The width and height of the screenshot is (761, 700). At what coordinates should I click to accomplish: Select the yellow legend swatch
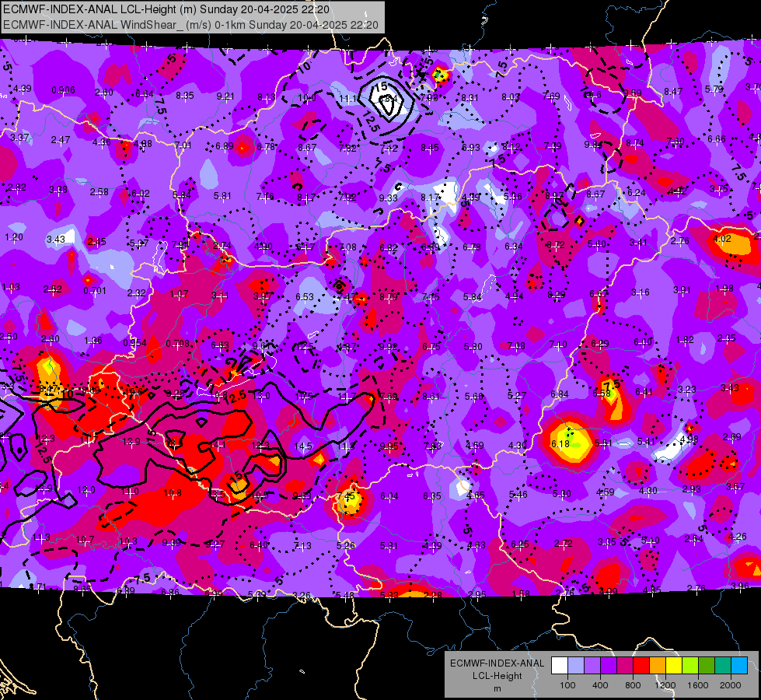tap(674, 666)
